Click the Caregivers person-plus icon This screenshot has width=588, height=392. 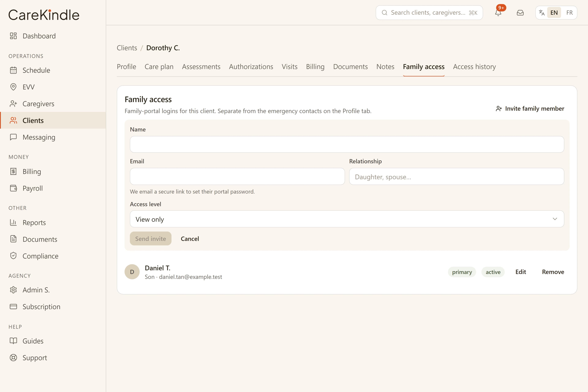[13, 104]
